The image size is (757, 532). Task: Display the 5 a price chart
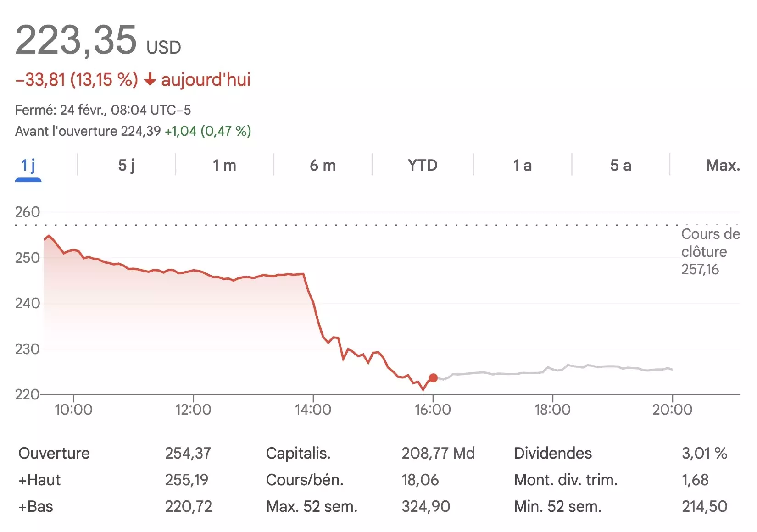[x=620, y=165]
